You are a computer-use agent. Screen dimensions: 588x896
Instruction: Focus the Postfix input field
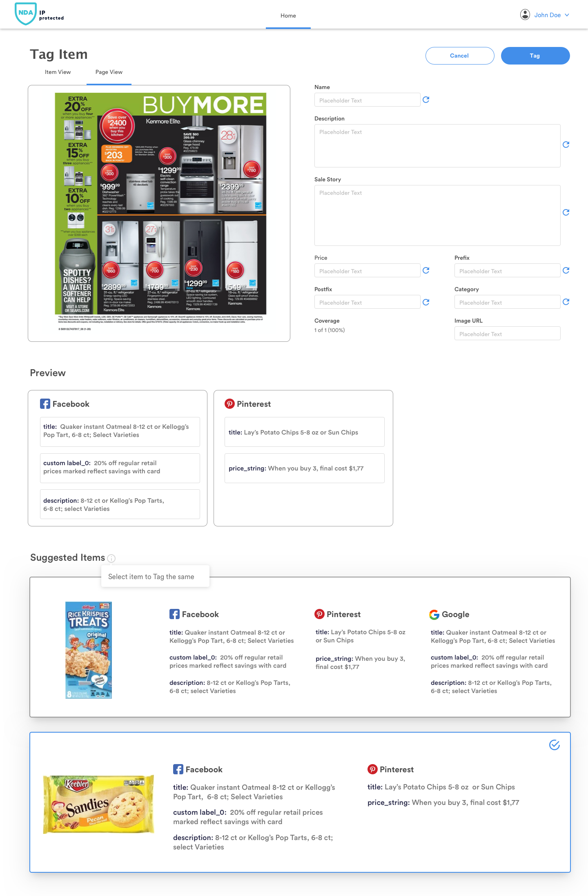pos(367,302)
